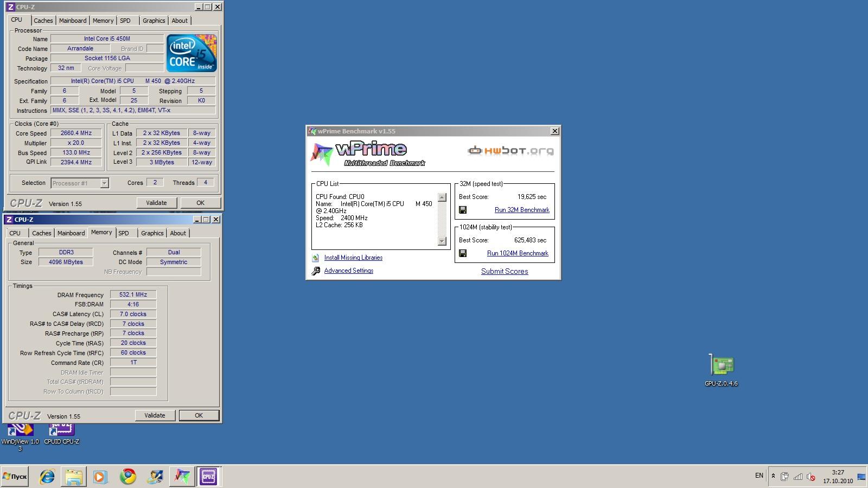This screenshot has width=868, height=488.
Task: Click the wPrime Benchmark title bar icon
Action: [x=312, y=131]
